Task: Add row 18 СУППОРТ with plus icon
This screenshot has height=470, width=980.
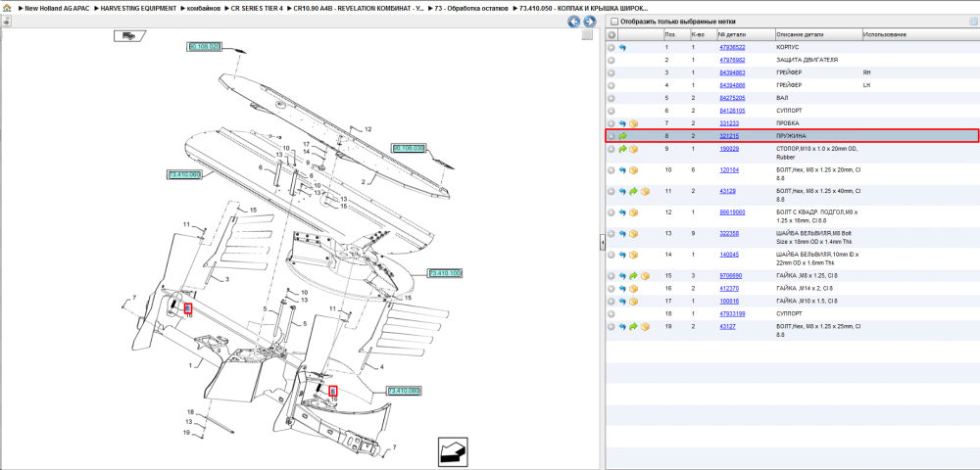Action: coord(612,314)
